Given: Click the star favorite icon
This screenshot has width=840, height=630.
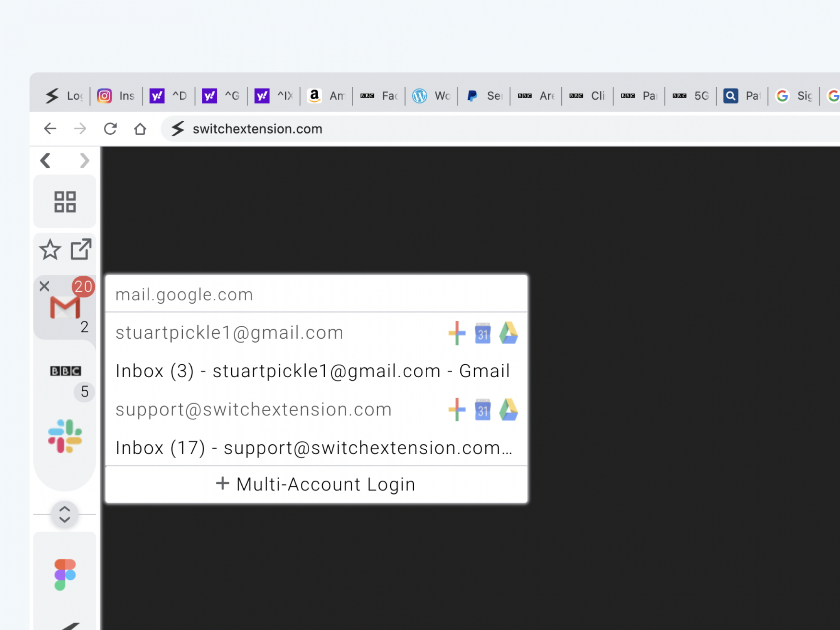Looking at the screenshot, I should coord(50,249).
